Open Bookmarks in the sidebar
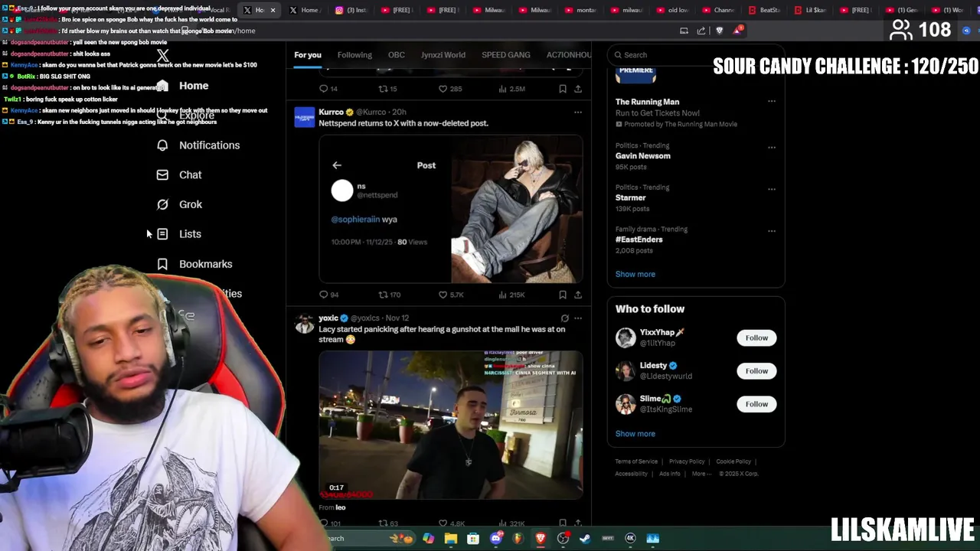980x551 pixels. pos(194,264)
